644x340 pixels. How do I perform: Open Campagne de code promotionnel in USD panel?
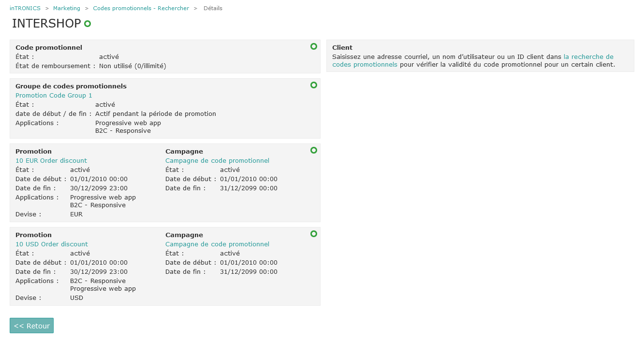click(217, 244)
